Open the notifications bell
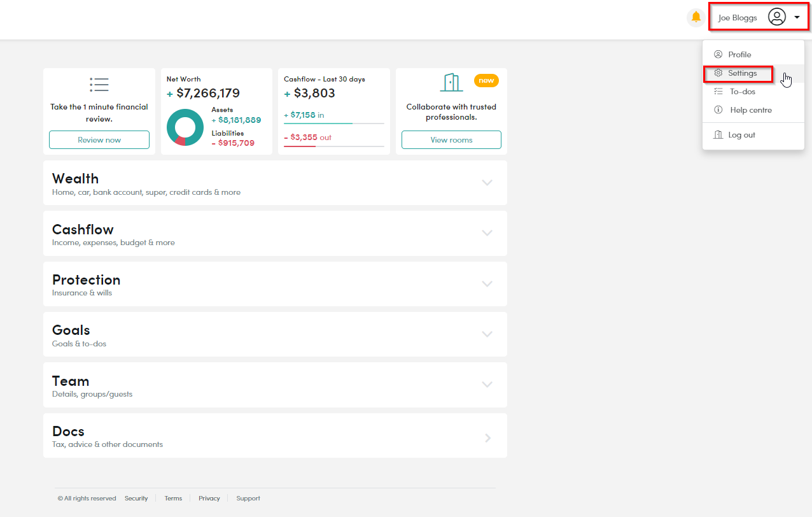Screen dimensions: 812x517 pyautogui.click(x=696, y=17)
